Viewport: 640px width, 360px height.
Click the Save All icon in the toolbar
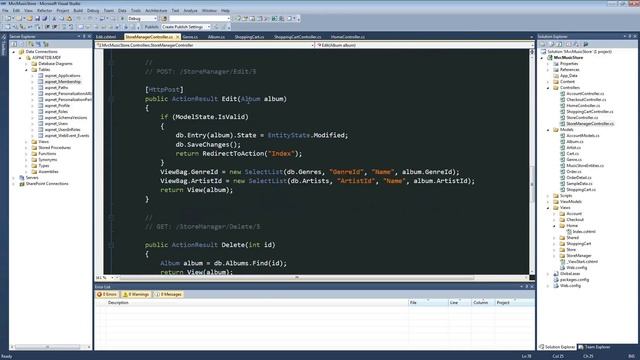tap(44, 18)
